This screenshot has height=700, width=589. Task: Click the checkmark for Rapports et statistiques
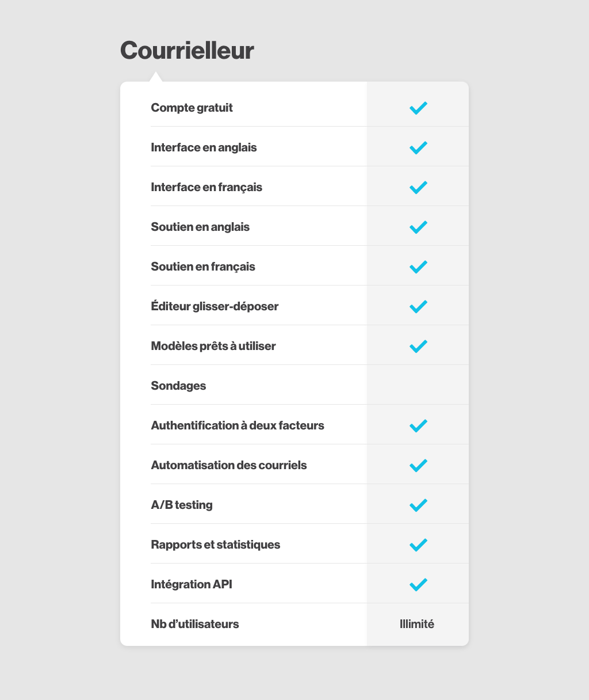418,545
